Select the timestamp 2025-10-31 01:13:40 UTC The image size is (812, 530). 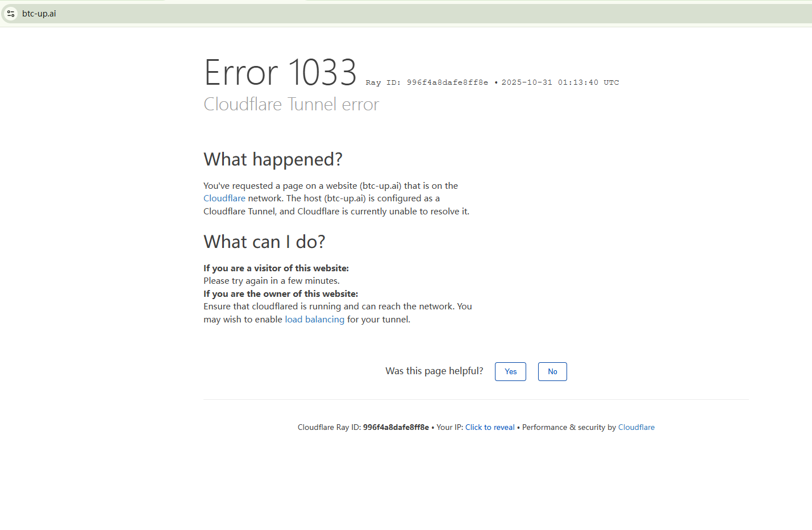560,82
